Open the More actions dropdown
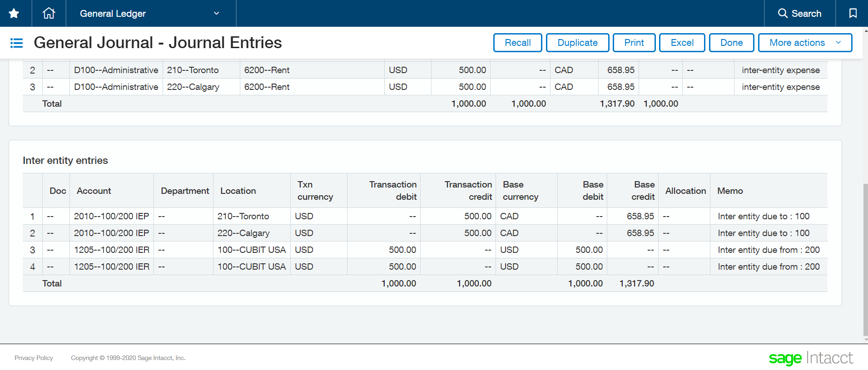868x370 pixels. pos(804,43)
